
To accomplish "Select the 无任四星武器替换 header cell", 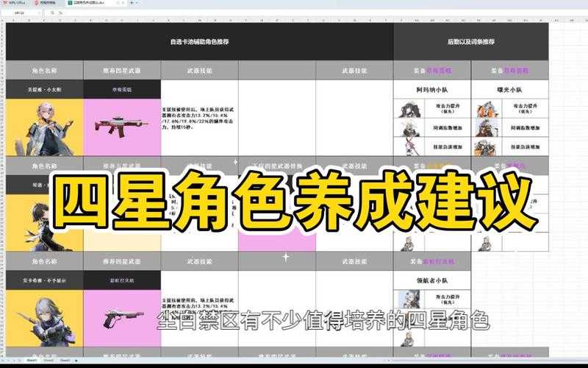I will coord(277,166).
